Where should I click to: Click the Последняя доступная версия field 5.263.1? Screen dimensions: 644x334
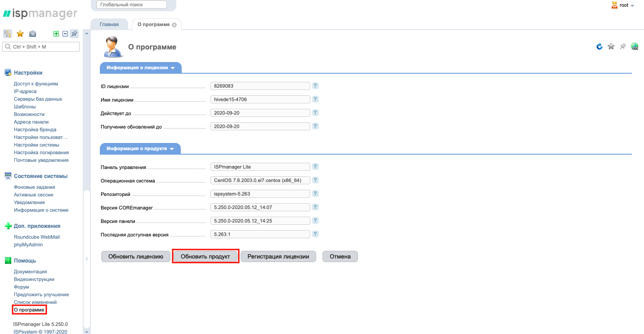coord(260,234)
